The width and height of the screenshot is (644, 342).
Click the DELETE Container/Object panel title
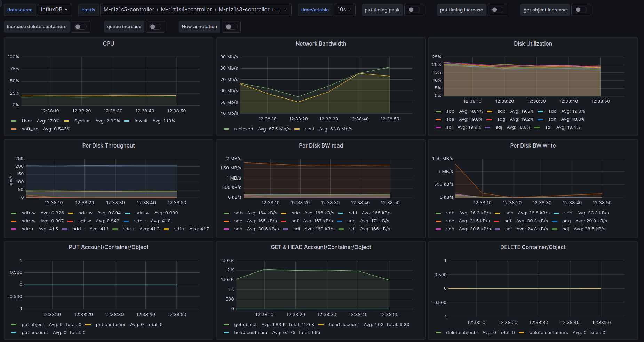click(533, 247)
